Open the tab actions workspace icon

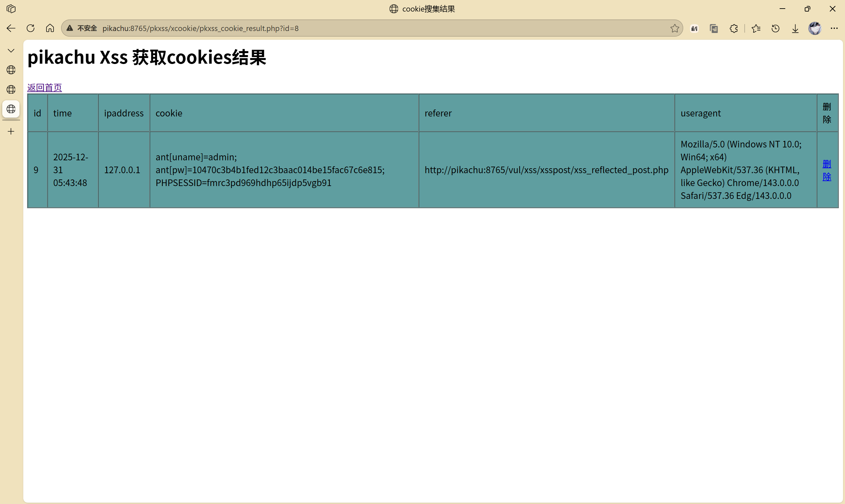[11, 9]
